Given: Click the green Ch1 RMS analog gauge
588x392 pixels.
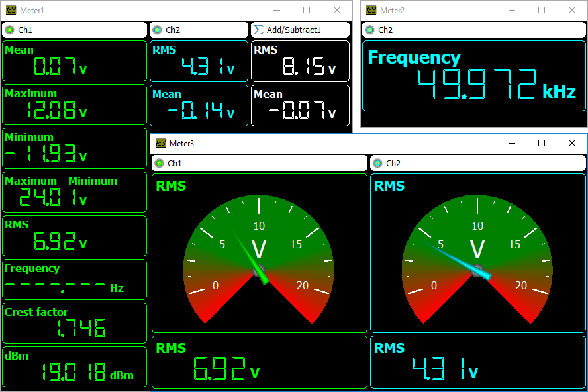Looking at the screenshot, I should pyautogui.click(x=259, y=254).
